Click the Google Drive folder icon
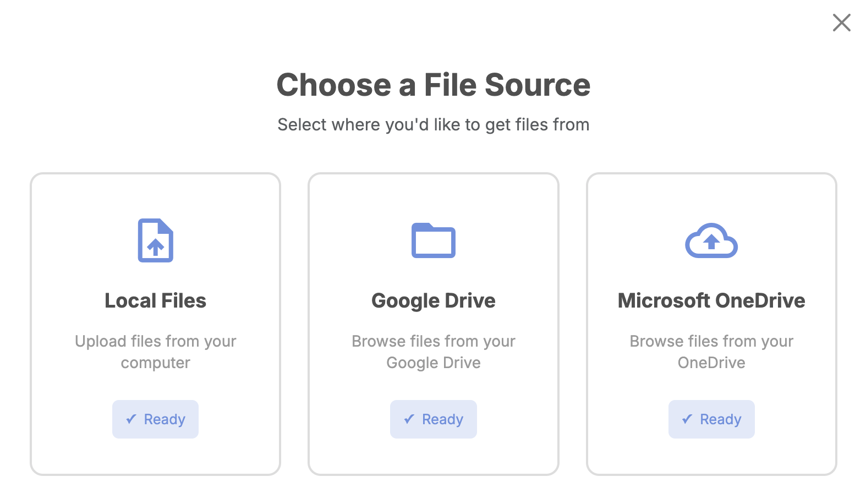This screenshot has width=866, height=504. [x=434, y=240]
